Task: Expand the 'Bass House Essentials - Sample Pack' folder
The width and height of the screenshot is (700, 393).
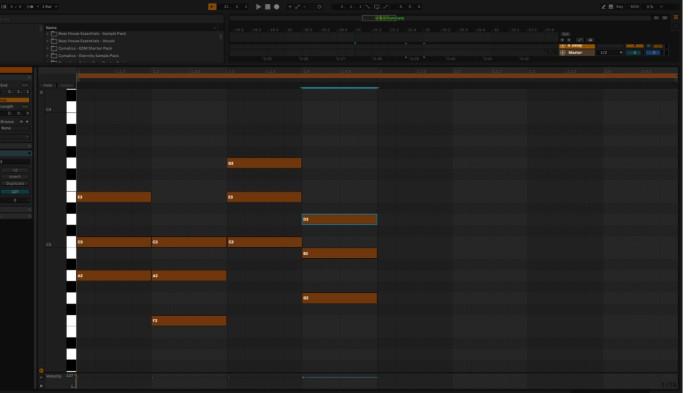Action: tap(47, 33)
